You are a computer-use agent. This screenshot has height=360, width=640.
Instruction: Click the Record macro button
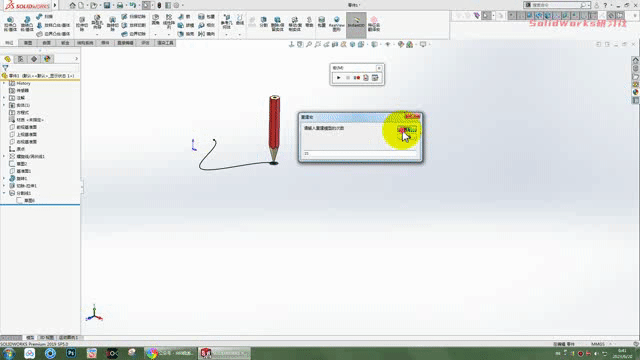point(357,78)
